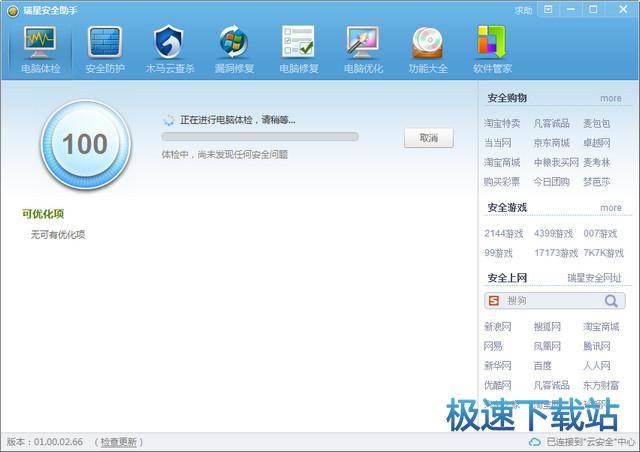Image resolution: width=640 pixels, height=452 pixels.
Task: Open the 淘宝特卖 shopping link
Action: pos(502,123)
